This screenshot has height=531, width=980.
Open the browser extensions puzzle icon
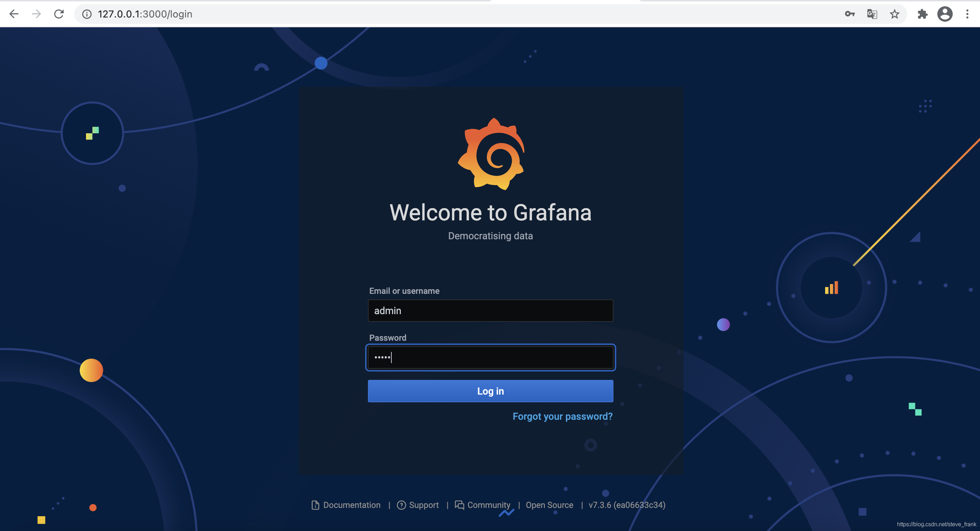click(922, 14)
